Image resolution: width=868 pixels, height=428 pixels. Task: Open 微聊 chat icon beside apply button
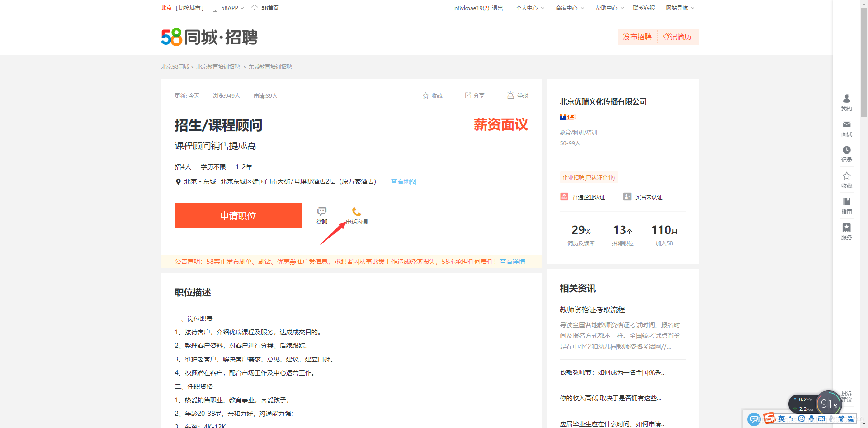pos(322,211)
